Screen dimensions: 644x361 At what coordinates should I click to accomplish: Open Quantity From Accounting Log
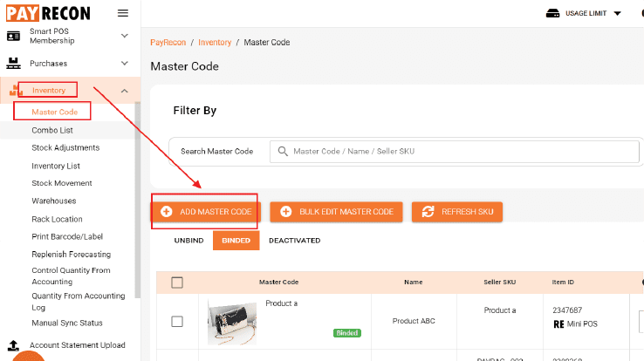click(x=79, y=302)
